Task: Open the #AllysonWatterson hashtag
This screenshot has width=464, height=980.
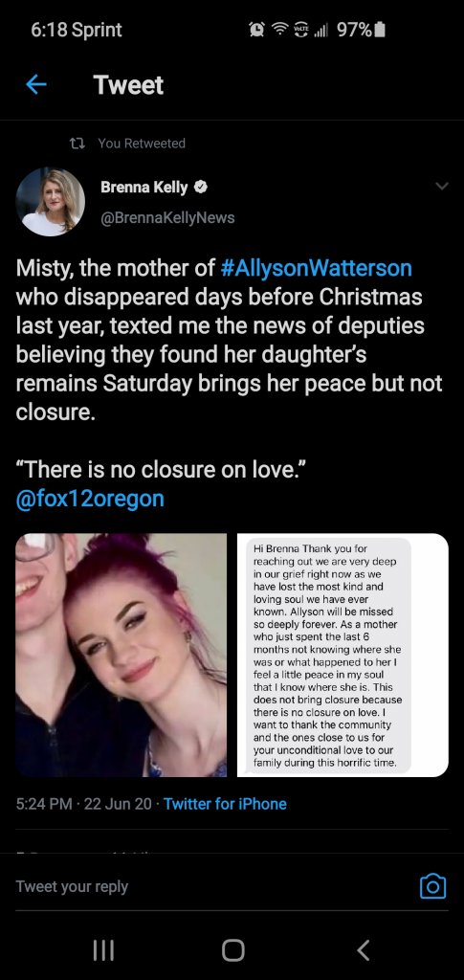Action: pyautogui.click(x=317, y=268)
